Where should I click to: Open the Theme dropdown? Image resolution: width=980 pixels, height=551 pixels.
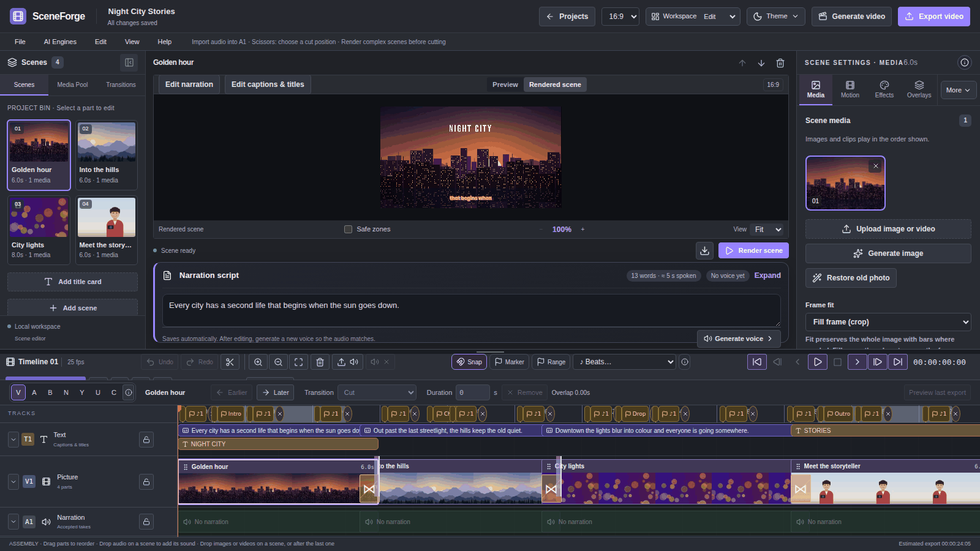pyautogui.click(x=776, y=17)
